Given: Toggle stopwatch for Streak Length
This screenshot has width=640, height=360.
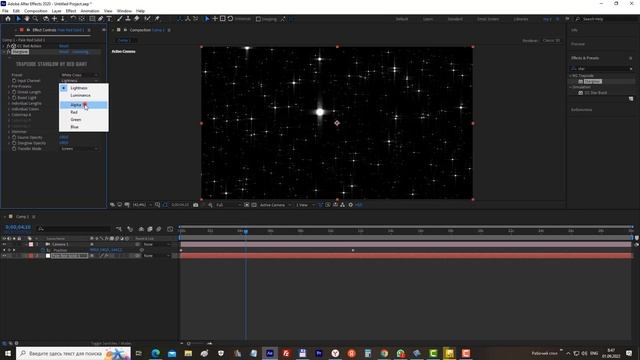Looking at the screenshot, I should click(14, 92).
